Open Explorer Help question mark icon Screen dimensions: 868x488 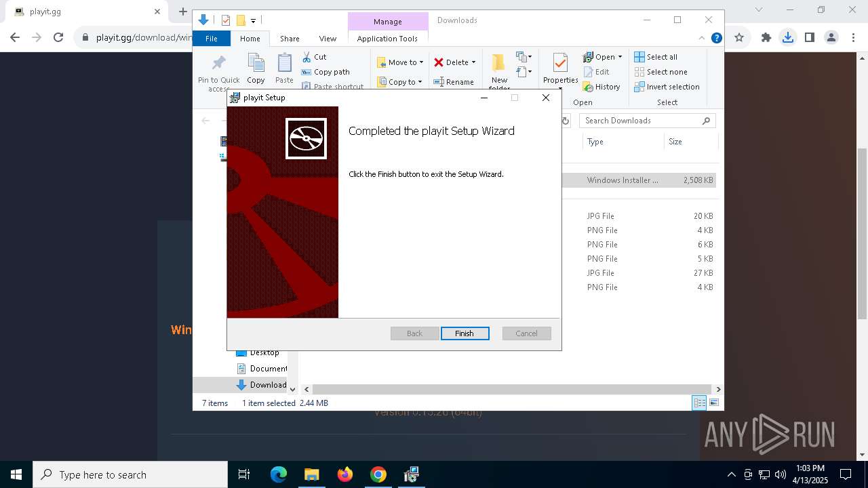click(x=716, y=38)
